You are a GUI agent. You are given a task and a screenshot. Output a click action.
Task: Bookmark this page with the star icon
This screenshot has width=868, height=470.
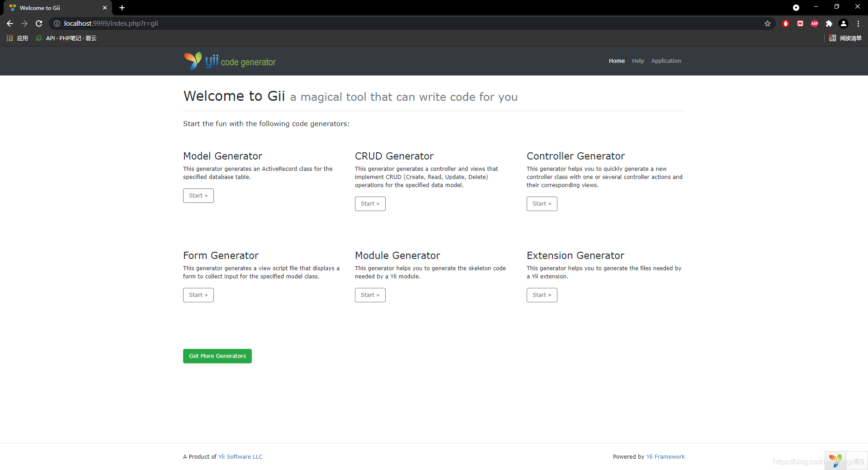[x=768, y=23]
